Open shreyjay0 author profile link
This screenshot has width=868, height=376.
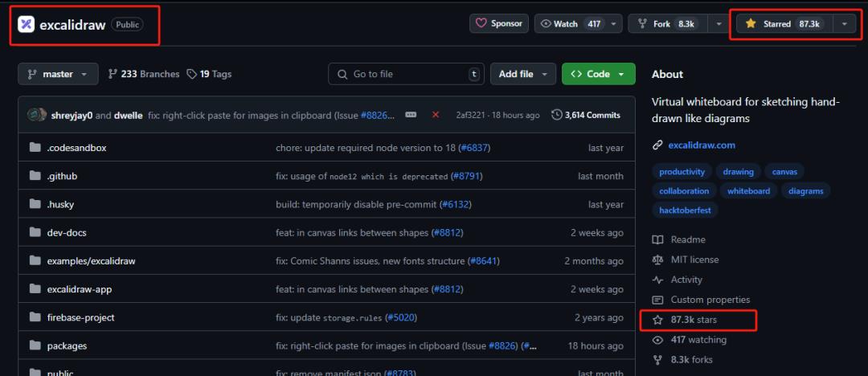pyautogui.click(x=72, y=115)
